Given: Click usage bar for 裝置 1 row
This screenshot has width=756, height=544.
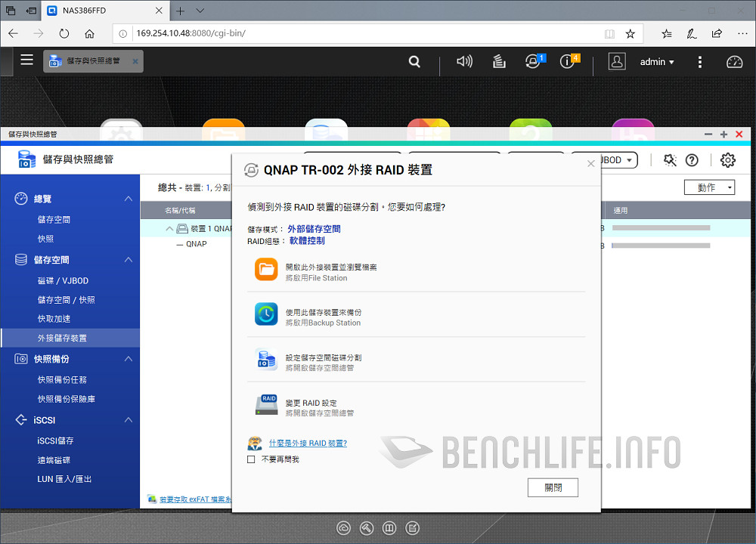Looking at the screenshot, I should (661, 227).
